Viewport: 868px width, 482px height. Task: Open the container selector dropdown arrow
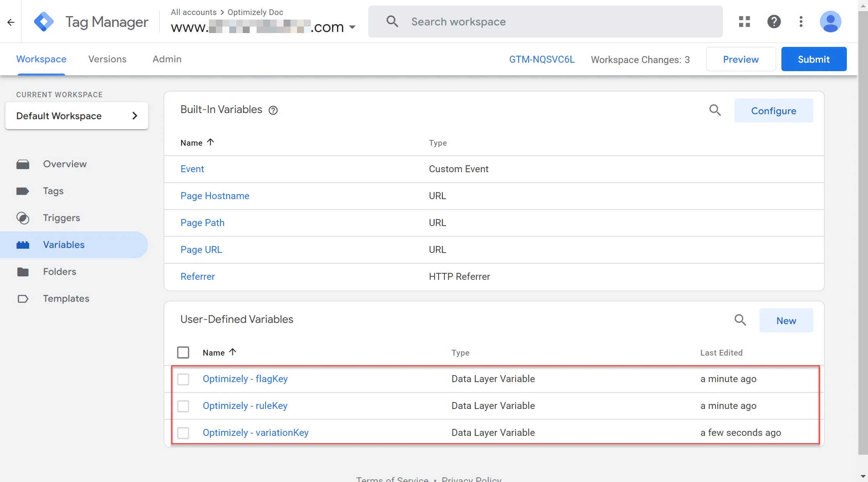coord(352,27)
